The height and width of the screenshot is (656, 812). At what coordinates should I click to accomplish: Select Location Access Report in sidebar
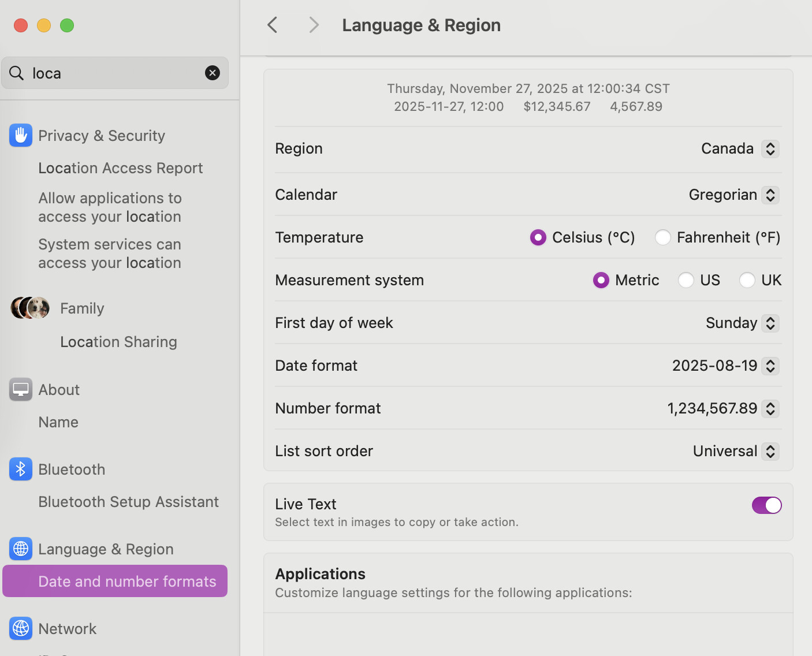(x=120, y=168)
